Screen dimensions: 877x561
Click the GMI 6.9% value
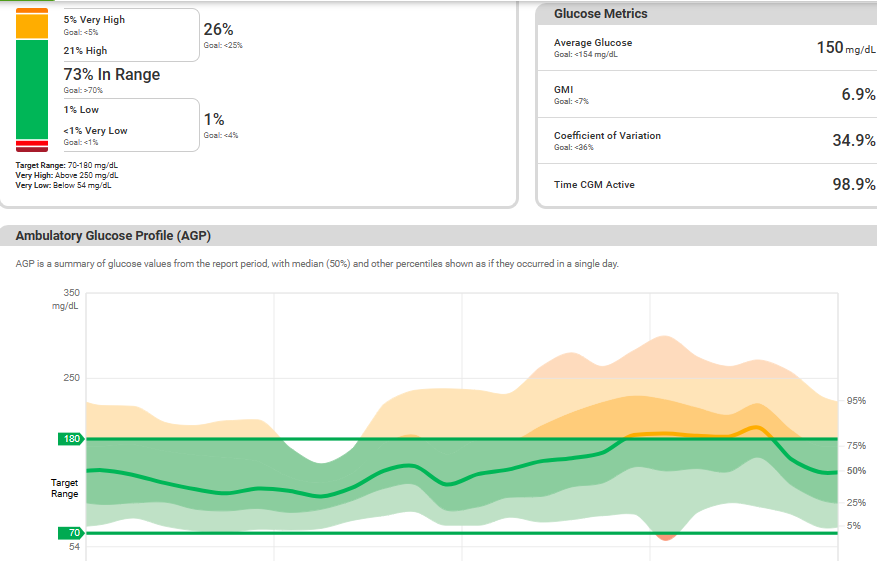tap(858, 94)
